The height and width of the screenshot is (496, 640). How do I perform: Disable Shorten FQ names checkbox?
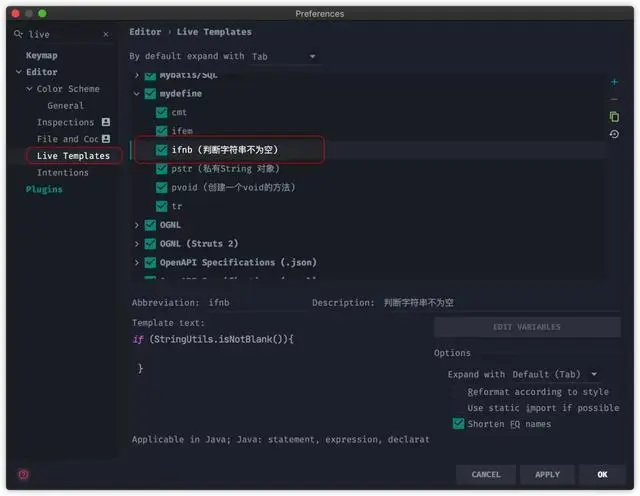click(458, 424)
